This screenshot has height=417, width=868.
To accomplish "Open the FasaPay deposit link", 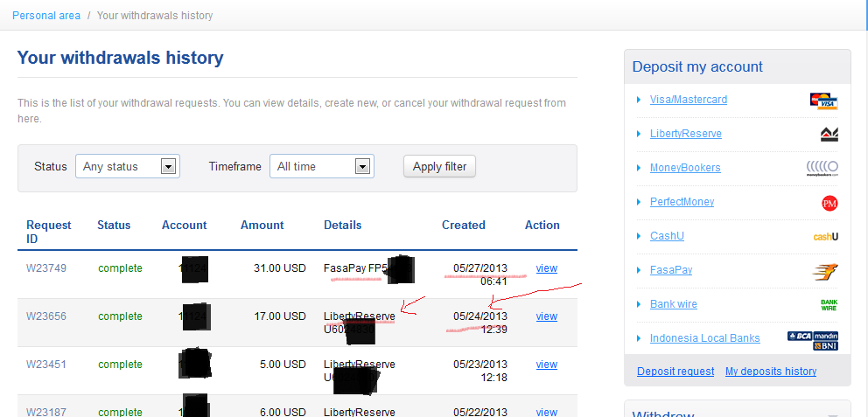I will point(671,270).
